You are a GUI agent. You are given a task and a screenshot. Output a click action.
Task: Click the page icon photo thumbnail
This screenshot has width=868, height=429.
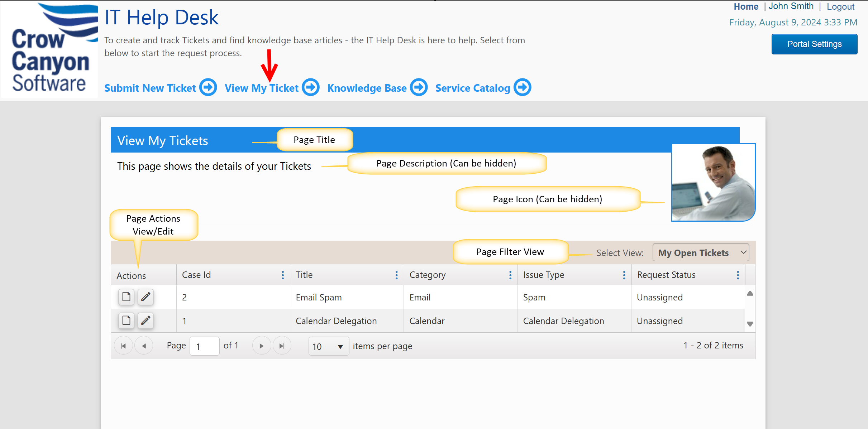[x=713, y=182]
